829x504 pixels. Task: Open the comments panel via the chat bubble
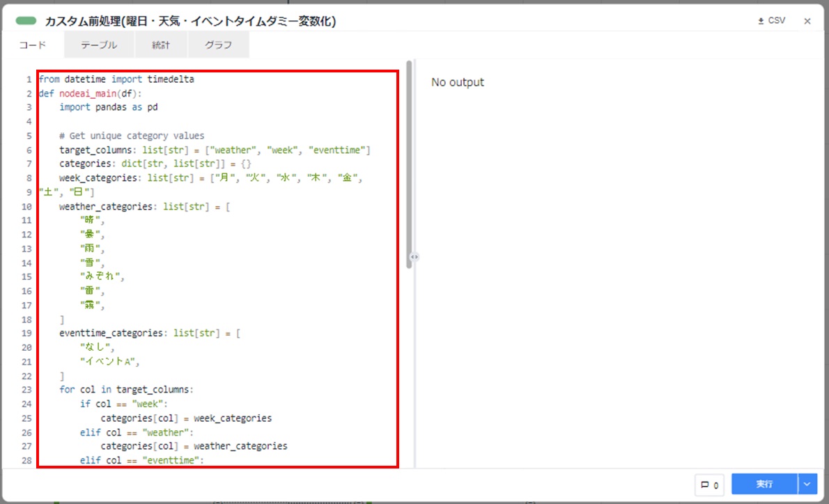pyautogui.click(x=708, y=485)
